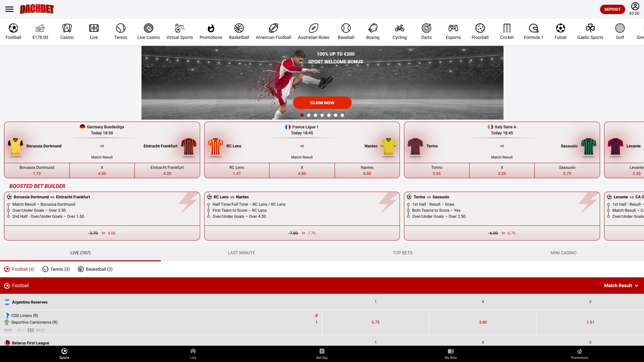Bet on Borussia Dortmund at 1.72
The image size is (644, 362).
37,171
